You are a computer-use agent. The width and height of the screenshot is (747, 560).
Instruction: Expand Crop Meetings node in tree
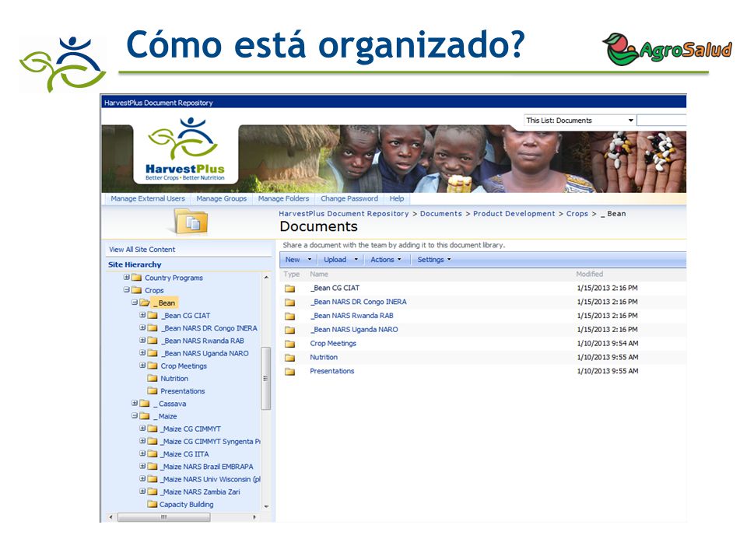[x=142, y=366]
